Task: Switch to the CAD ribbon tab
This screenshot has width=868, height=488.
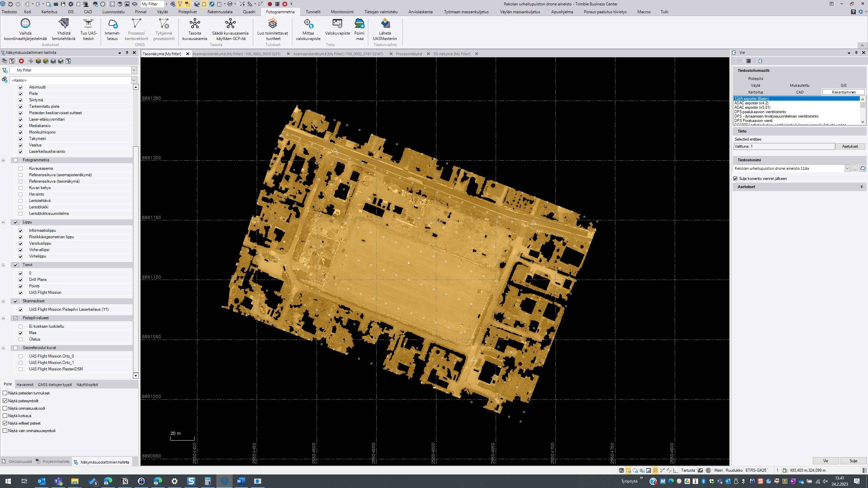Action: (x=88, y=12)
